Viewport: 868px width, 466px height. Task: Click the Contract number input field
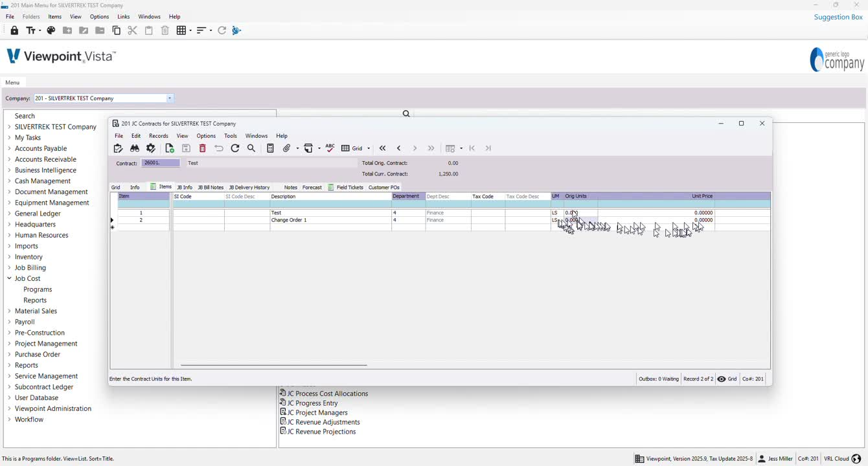click(161, 163)
